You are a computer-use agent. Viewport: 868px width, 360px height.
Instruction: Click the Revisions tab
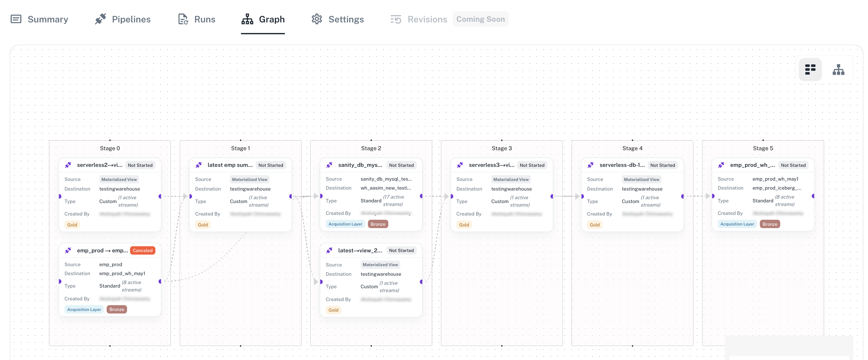tap(419, 19)
